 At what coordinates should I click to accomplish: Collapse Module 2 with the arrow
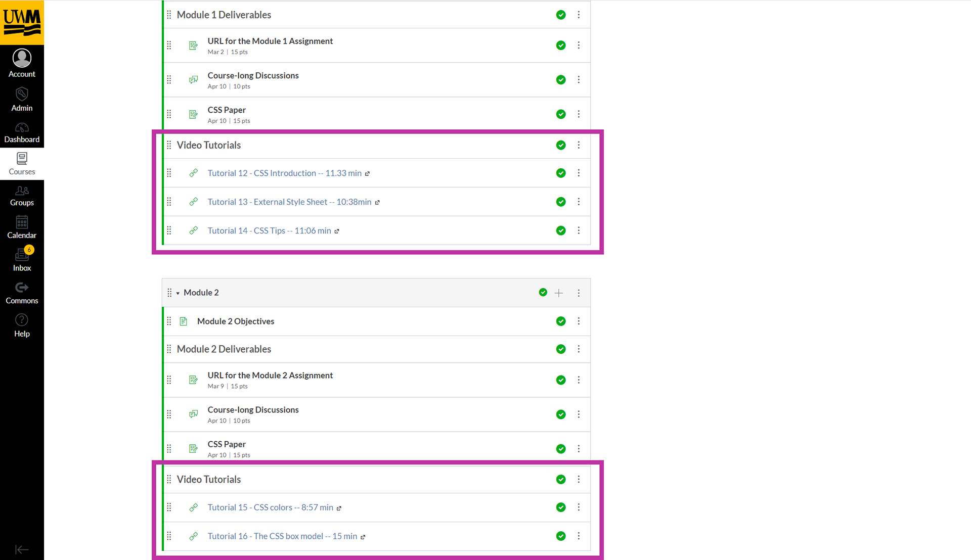[x=178, y=293]
